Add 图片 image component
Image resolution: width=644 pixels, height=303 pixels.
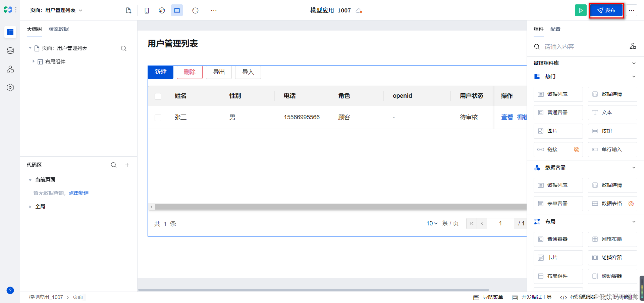point(558,131)
